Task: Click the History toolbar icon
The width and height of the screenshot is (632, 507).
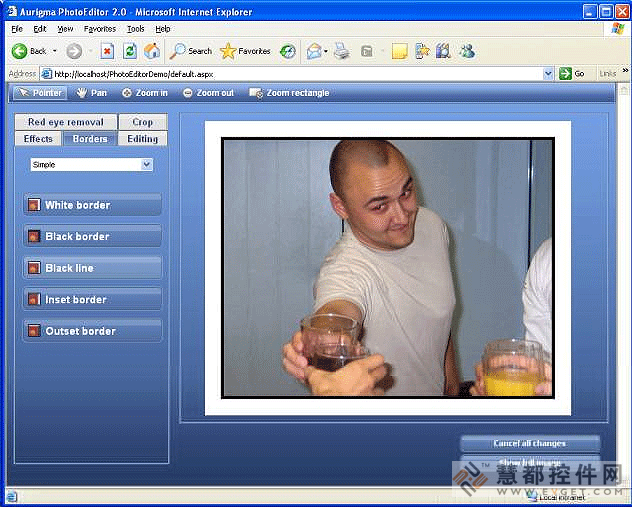Action: click(288, 51)
